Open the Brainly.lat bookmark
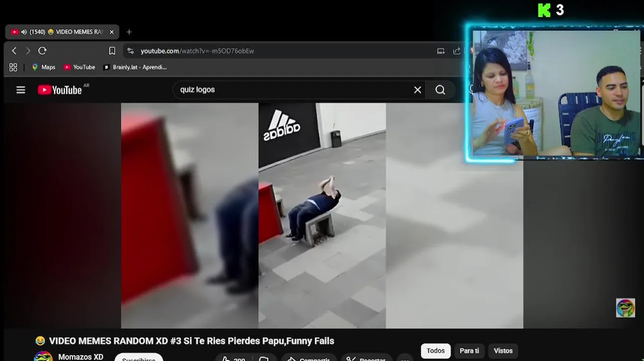Viewport: 644px width, 361px height. 135,67
